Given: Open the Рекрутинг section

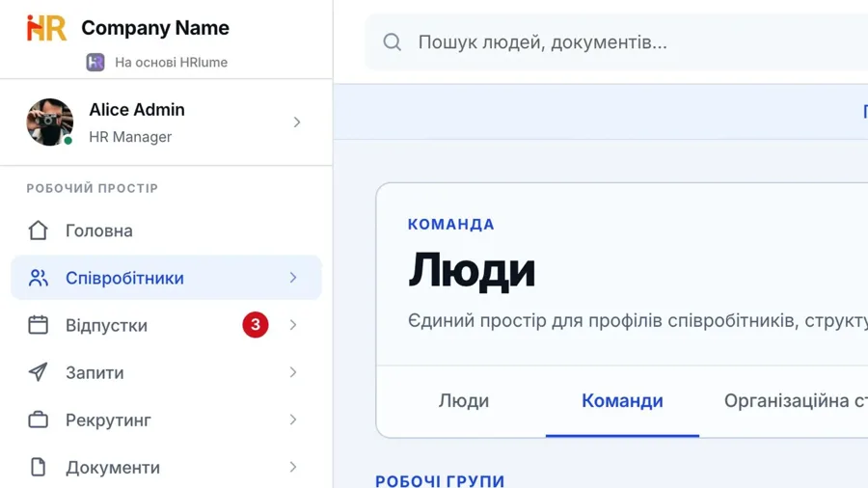Looking at the screenshot, I should (x=166, y=420).
